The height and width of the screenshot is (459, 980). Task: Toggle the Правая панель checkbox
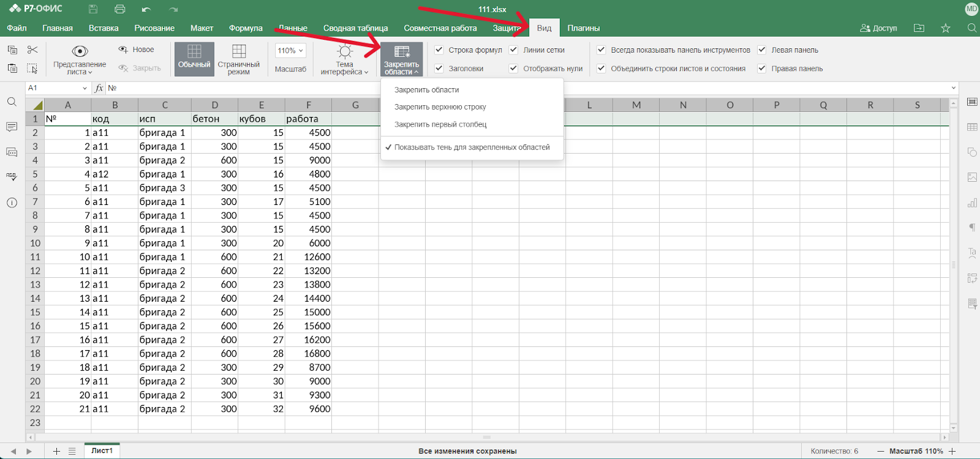(x=762, y=68)
